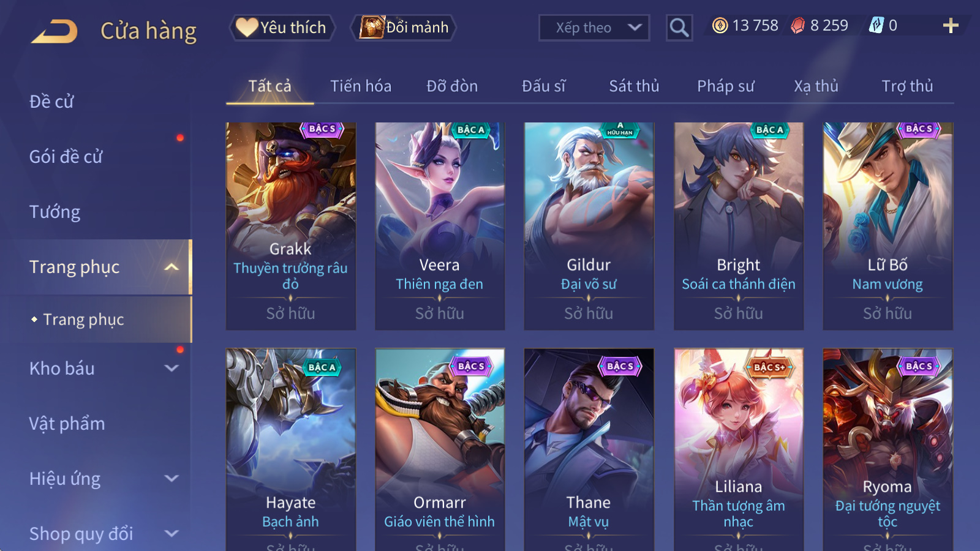
Task: Open the search magnifier icon
Action: [x=679, y=28]
